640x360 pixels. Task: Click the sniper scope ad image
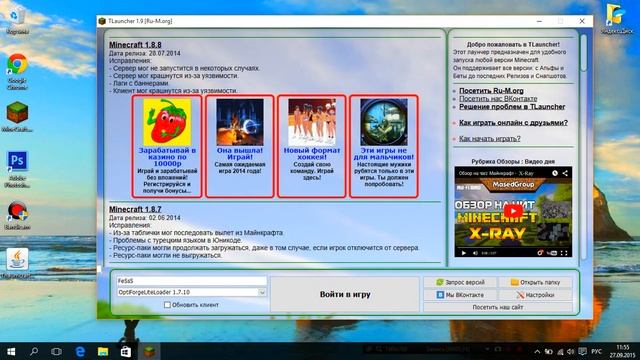[x=384, y=122]
